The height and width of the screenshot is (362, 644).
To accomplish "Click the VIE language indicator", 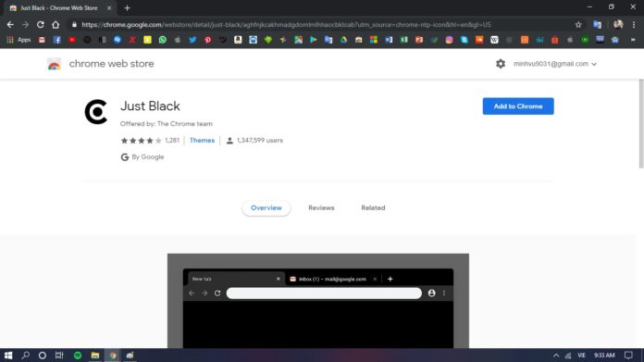I will click(x=582, y=356).
